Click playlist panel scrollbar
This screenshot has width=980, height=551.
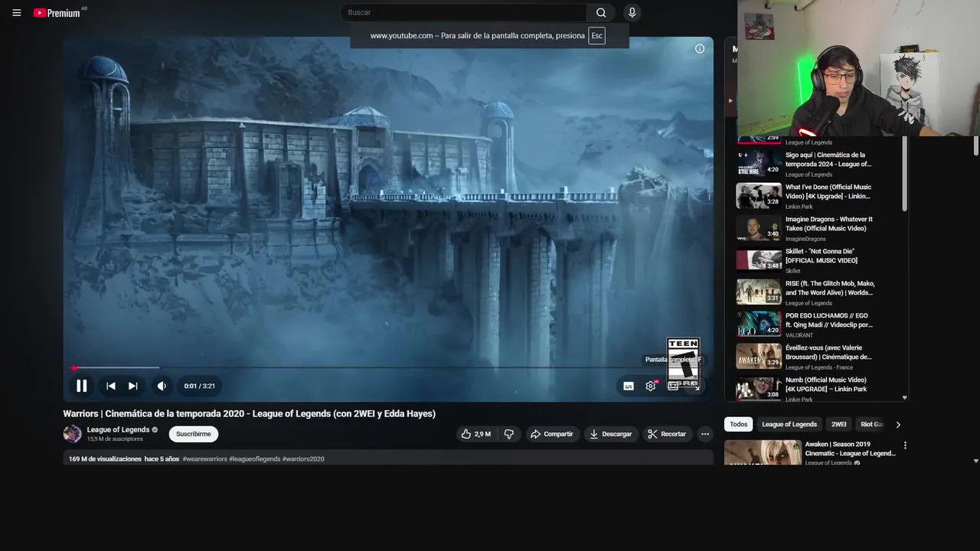905,174
